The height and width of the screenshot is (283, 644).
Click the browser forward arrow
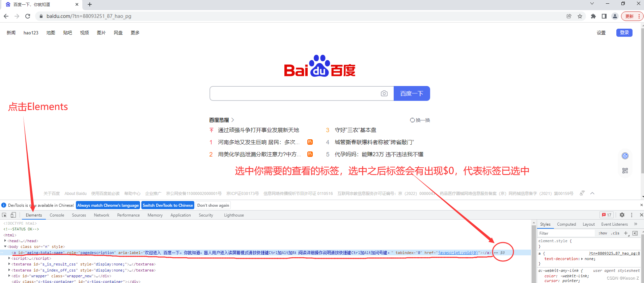point(17,16)
